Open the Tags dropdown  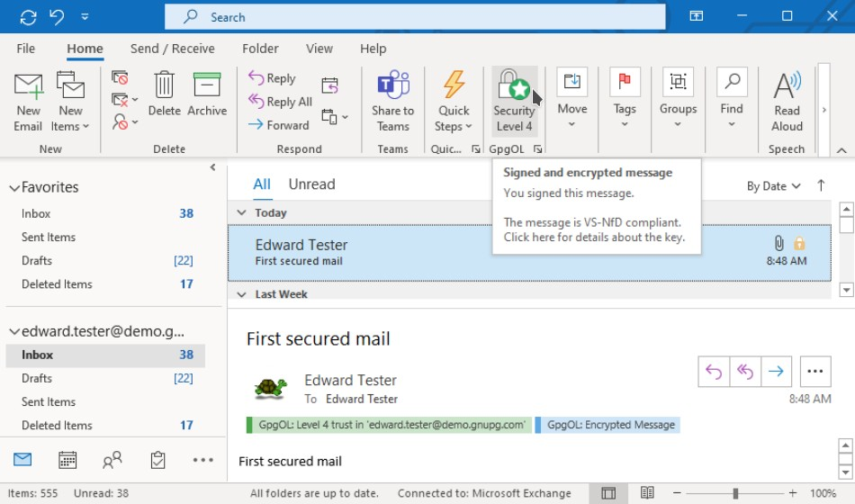click(x=625, y=98)
